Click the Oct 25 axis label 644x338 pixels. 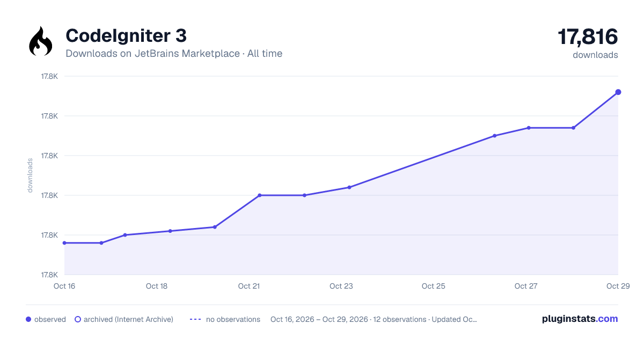pos(434,286)
